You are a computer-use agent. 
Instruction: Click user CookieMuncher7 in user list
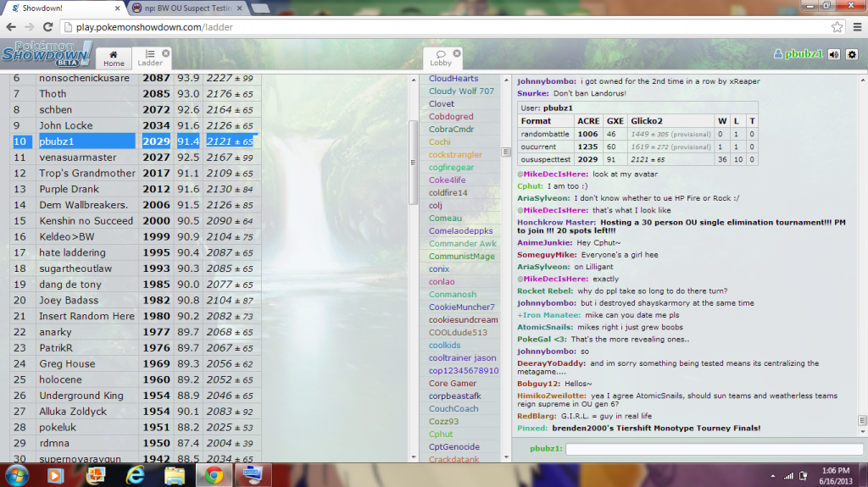(x=462, y=307)
